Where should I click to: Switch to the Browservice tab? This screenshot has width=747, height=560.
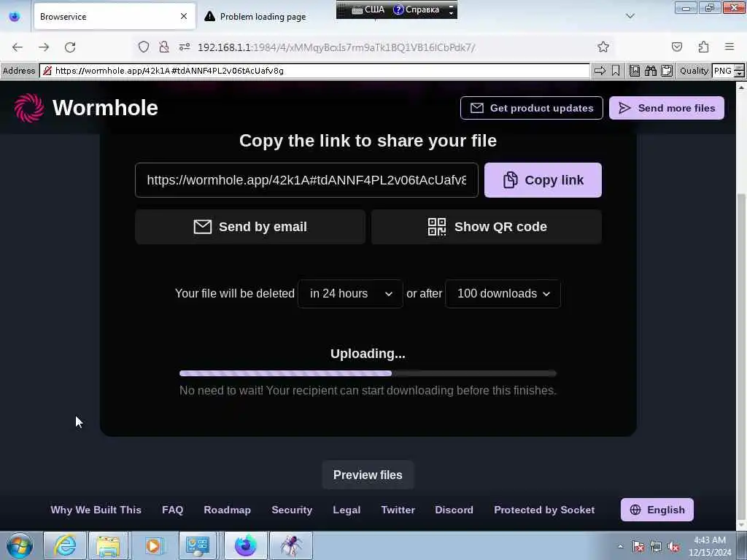tap(115, 17)
